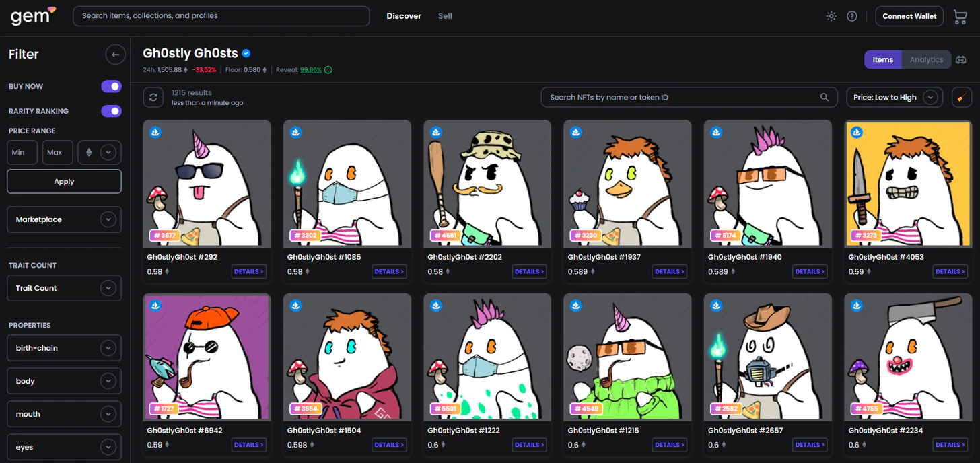Switch to the Analytics tab
The height and width of the screenshot is (463, 980).
926,60
